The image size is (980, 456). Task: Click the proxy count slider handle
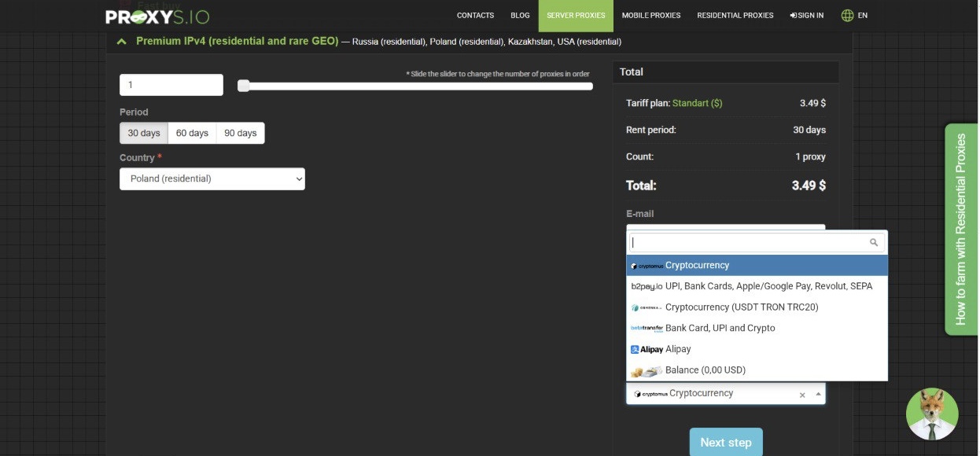pyautogui.click(x=244, y=86)
